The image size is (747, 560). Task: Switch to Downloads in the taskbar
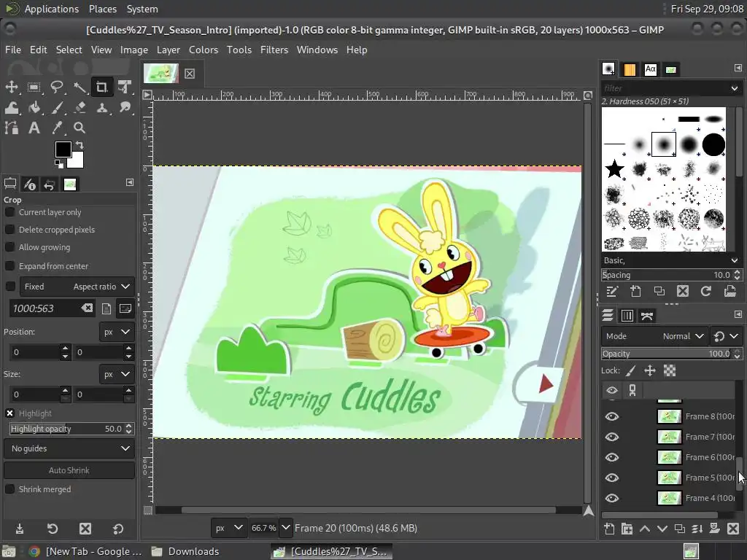tap(186, 551)
